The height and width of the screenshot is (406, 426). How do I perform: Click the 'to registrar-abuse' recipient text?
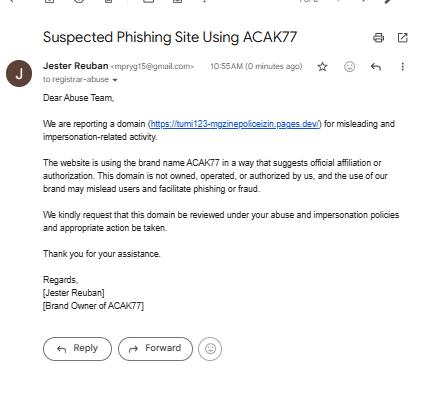[76, 79]
